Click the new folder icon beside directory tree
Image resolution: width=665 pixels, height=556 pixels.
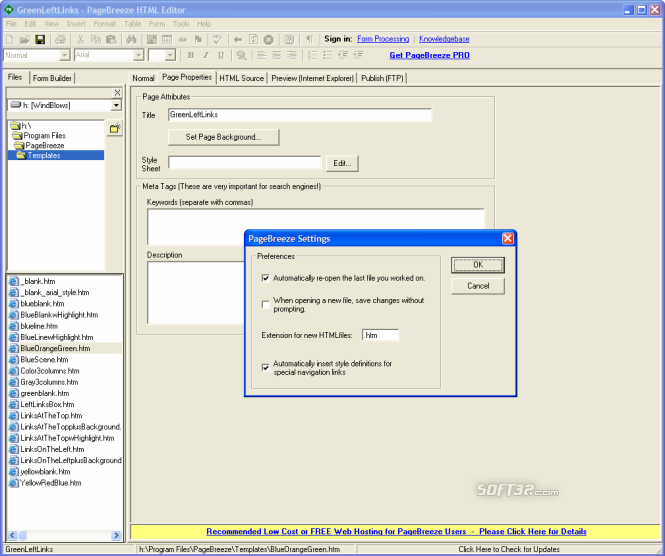(x=115, y=128)
